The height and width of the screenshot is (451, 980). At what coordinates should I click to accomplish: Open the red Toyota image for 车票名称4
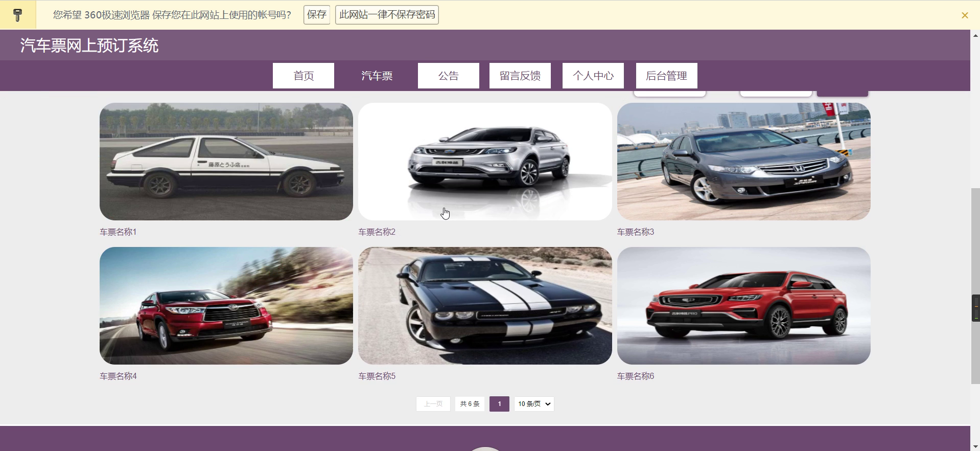point(226,306)
